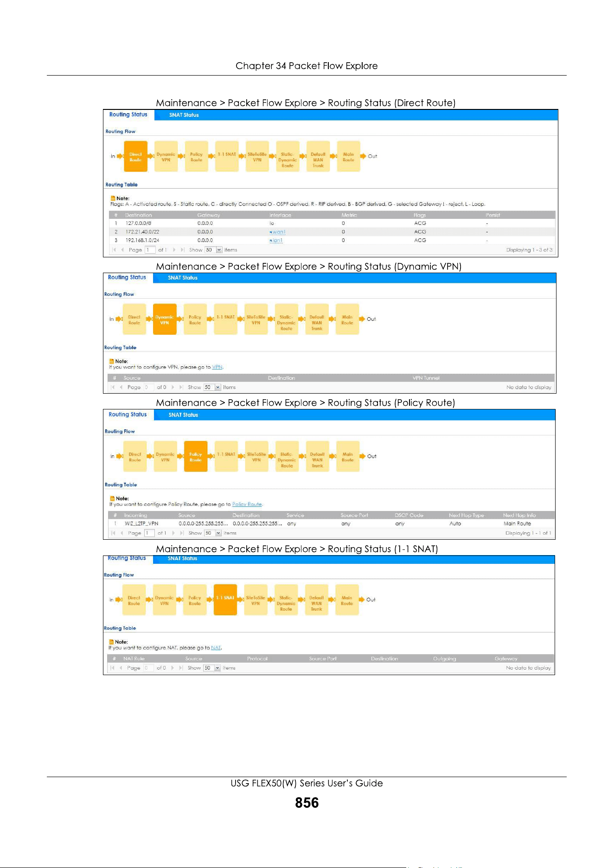Click Default WAN Trunk block in Direct Route screenshot
The height and width of the screenshot is (868, 614).
[x=318, y=157]
